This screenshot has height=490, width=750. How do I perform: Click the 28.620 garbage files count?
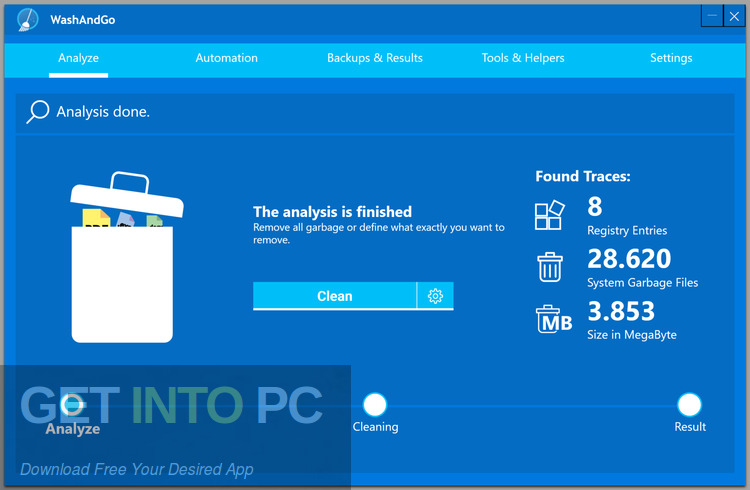point(629,259)
